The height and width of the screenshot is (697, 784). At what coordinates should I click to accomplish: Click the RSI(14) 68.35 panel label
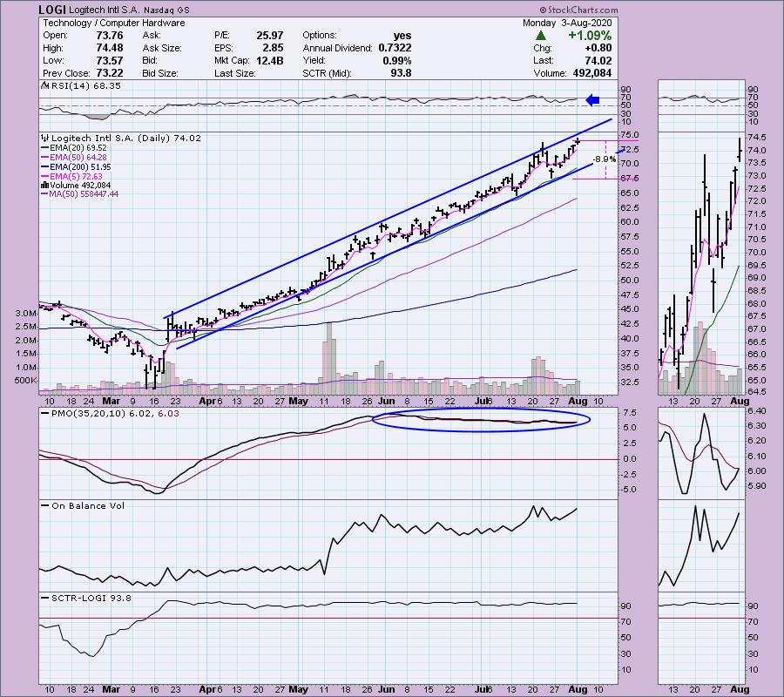coord(85,86)
